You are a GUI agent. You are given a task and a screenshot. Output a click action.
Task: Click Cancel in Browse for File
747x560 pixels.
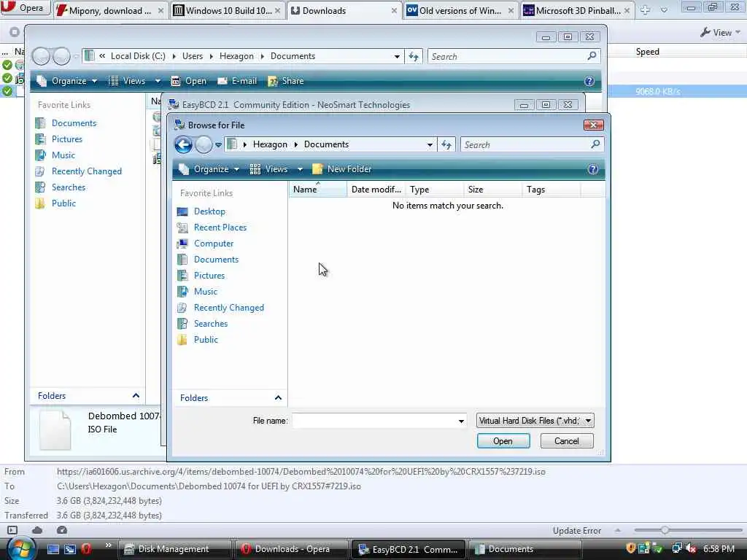coord(566,441)
